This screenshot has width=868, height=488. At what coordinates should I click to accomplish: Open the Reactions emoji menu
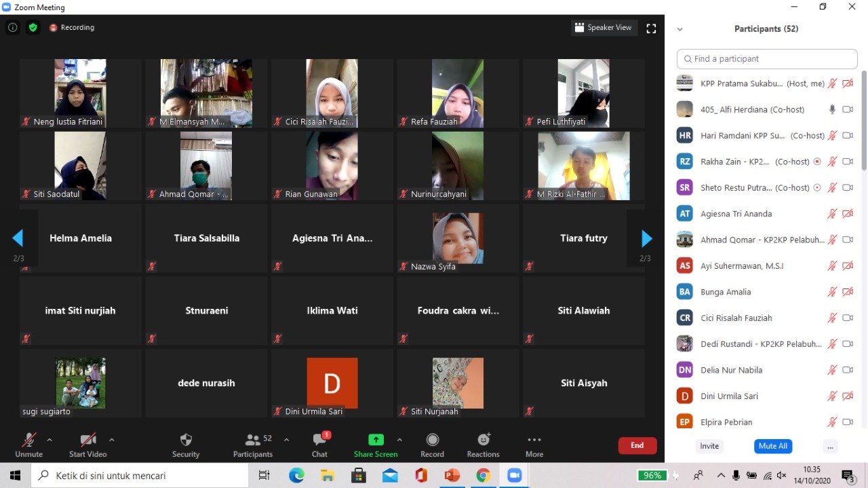tap(483, 444)
